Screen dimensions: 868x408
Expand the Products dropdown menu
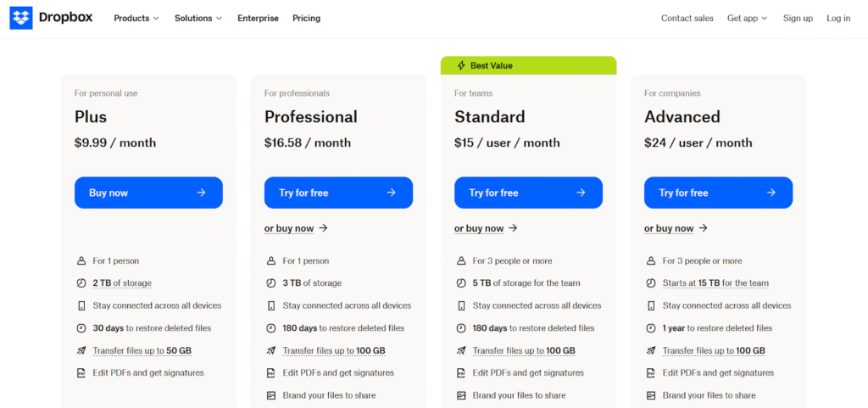(x=136, y=18)
